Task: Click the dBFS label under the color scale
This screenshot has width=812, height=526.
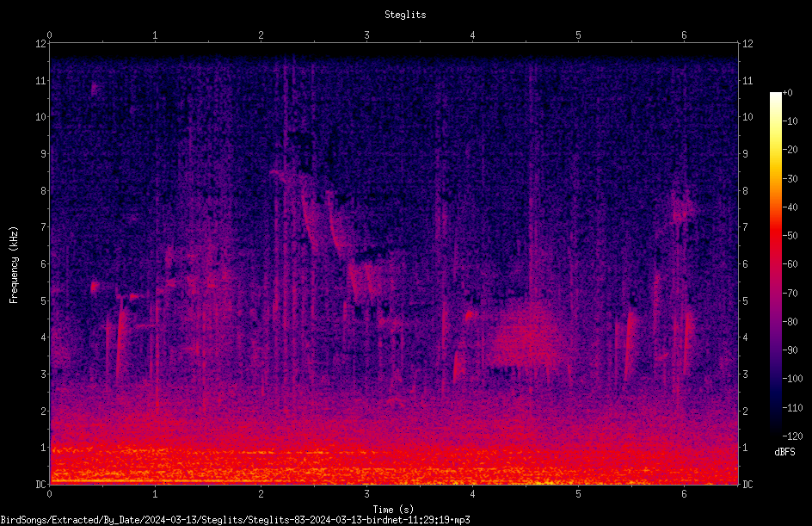Action: tap(784, 452)
